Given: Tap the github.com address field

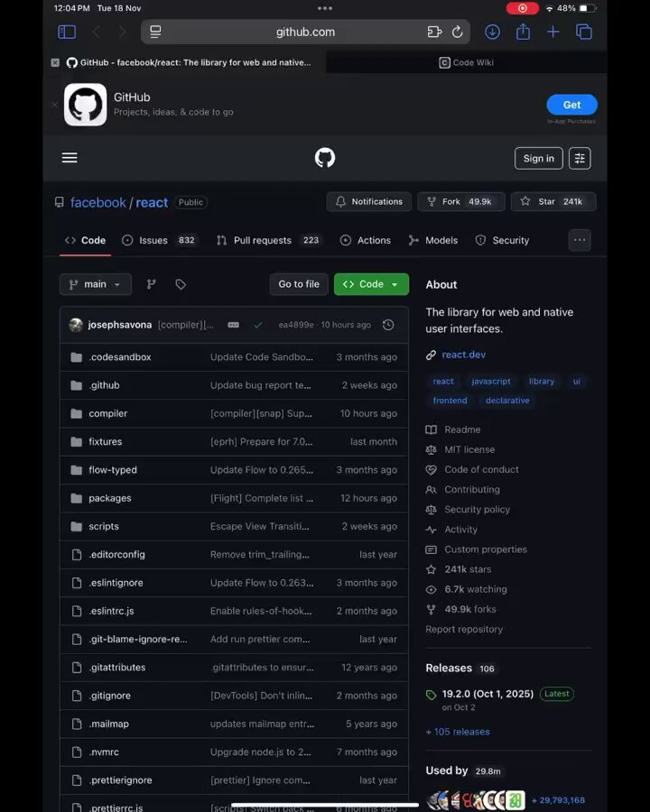Looking at the screenshot, I should 305,32.
